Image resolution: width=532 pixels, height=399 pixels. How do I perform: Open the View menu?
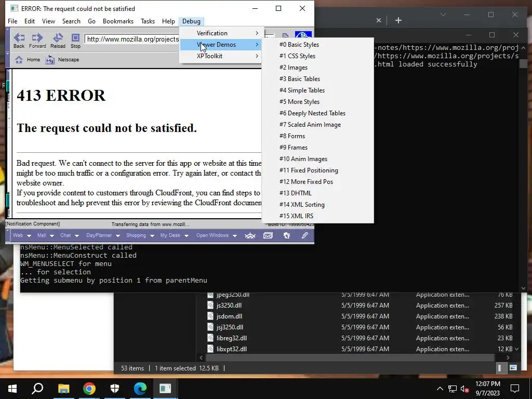pyautogui.click(x=48, y=21)
